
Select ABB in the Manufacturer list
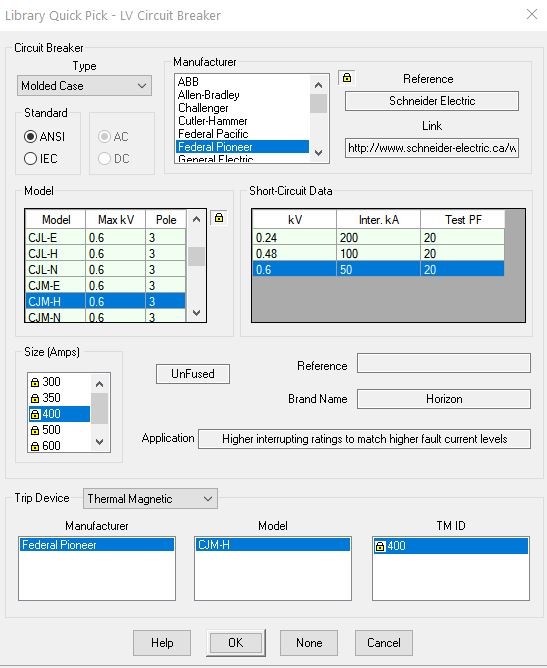[x=242, y=81]
